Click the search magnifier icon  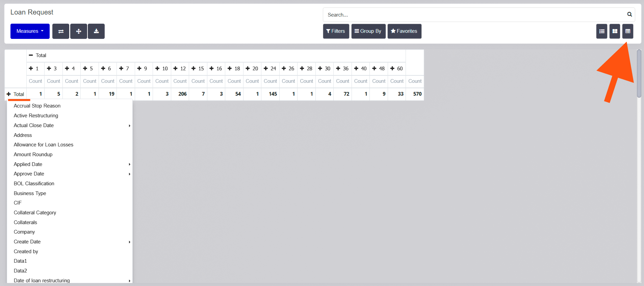pos(629,15)
